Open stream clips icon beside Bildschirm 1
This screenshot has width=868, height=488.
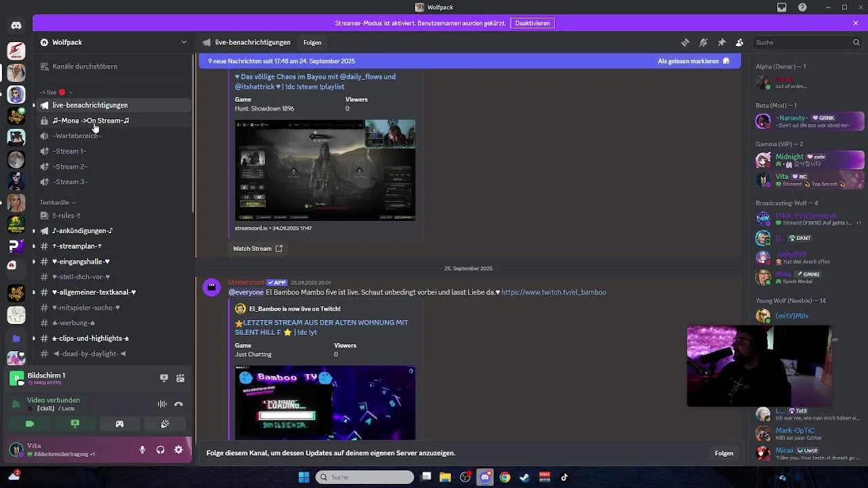coord(180,378)
